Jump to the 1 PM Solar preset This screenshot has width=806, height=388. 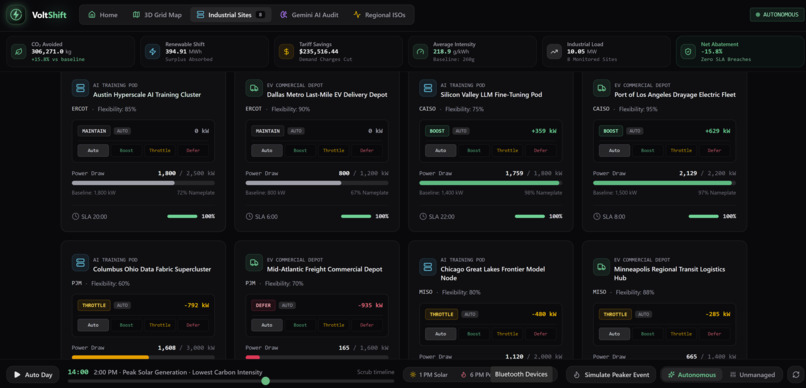(428, 375)
